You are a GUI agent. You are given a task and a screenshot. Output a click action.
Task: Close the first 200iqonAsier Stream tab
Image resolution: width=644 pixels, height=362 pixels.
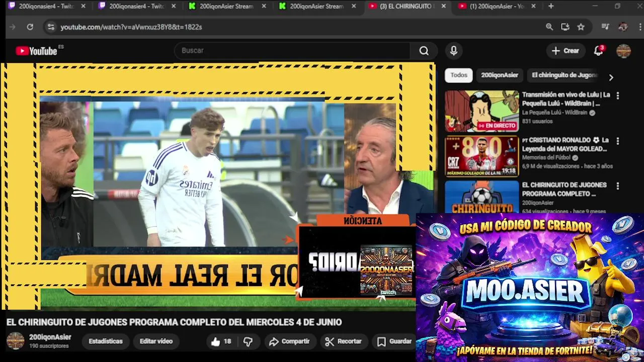click(x=264, y=6)
